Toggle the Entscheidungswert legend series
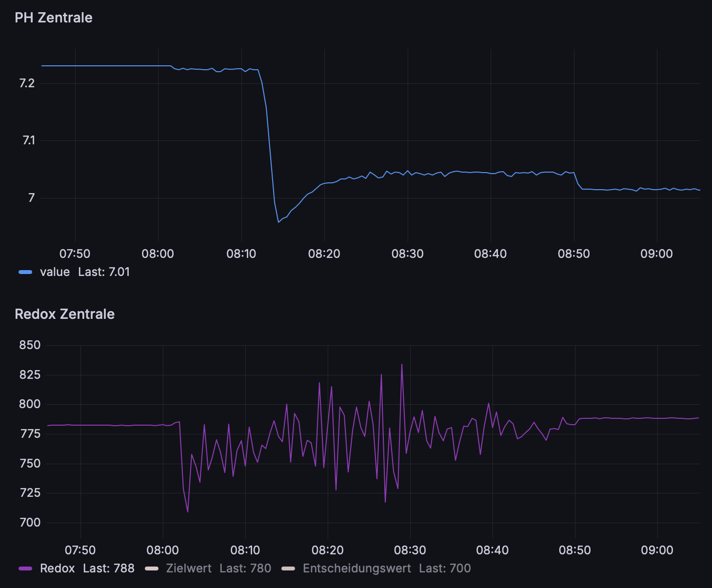 [x=357, y=568]
